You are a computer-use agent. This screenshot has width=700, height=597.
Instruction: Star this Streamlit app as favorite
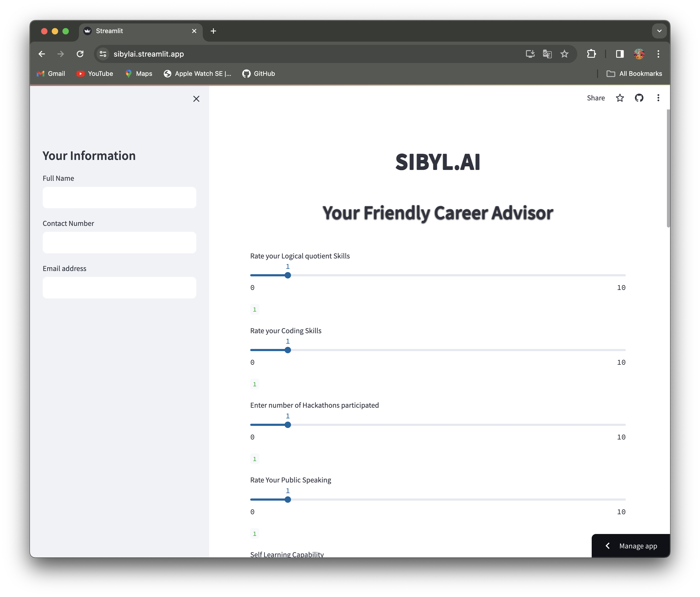click(x=620, y=98)
